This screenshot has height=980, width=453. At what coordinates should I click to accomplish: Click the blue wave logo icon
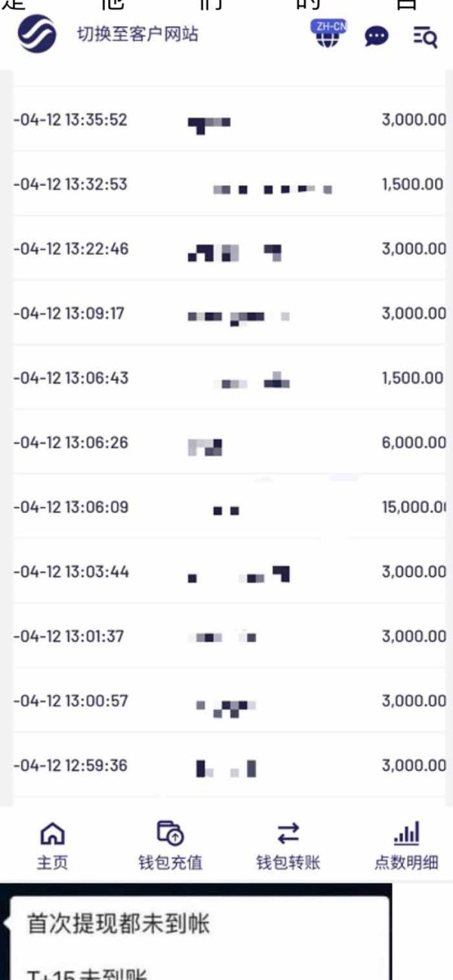click(x=38, y=35)
